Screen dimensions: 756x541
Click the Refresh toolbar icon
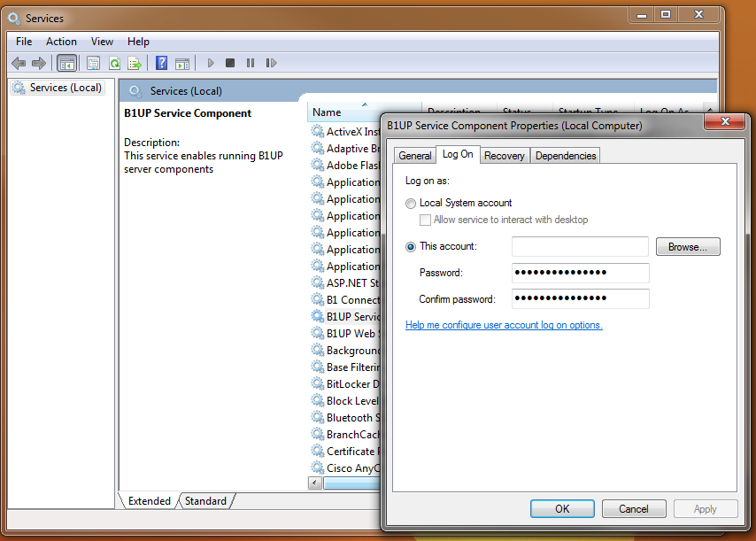[114, 63]
